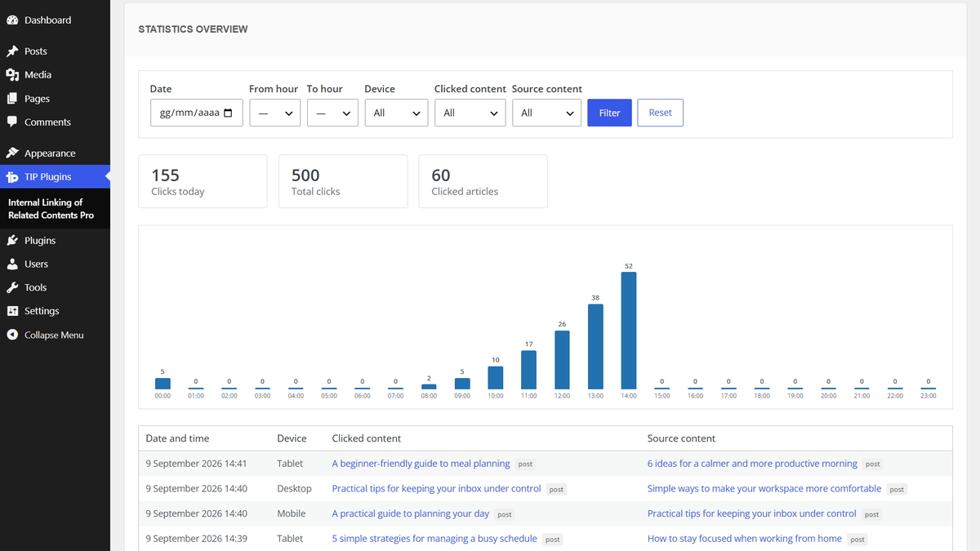Open Settings menu item
Viewport: 980px width, 551px height.
point(55,311)
